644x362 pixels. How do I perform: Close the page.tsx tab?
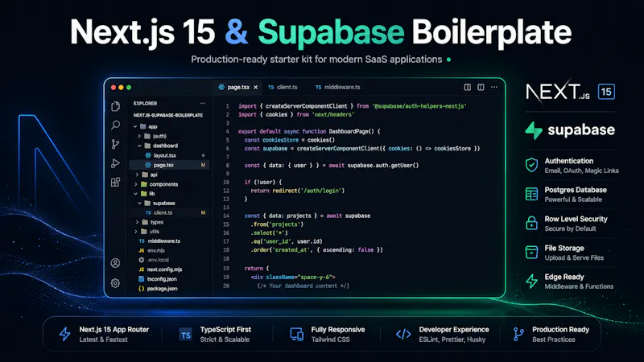pyautogui.click(x=255, y=88)
